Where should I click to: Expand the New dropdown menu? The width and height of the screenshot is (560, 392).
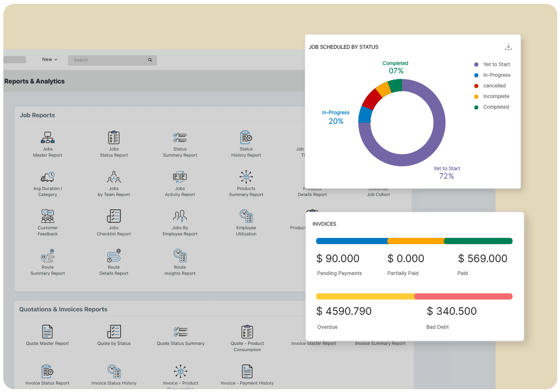50,59
